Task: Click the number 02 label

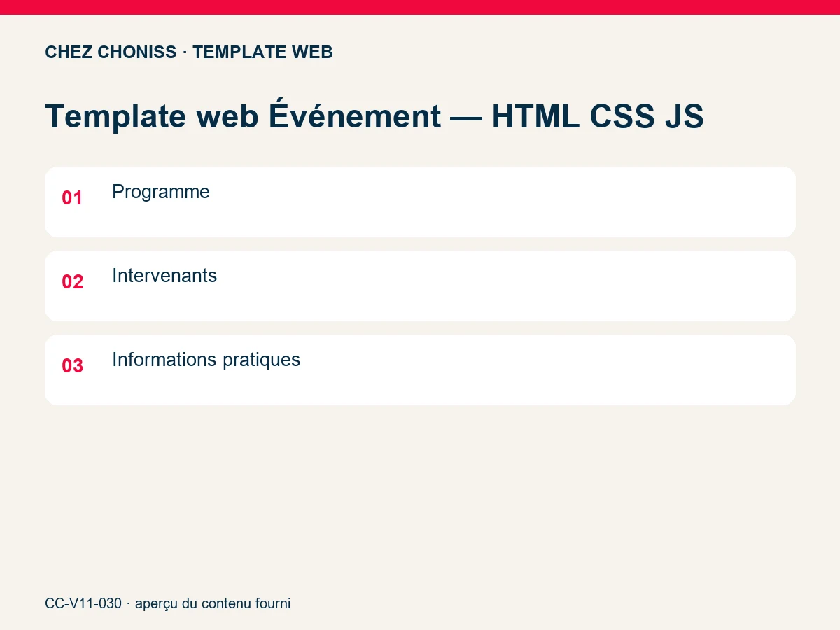Action: click(72, 282)
